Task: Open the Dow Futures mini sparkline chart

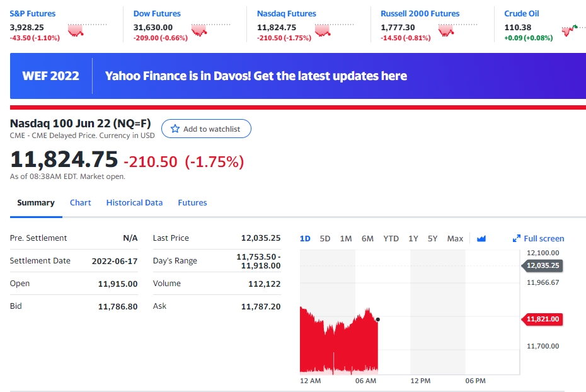Action: click(211, 30)
